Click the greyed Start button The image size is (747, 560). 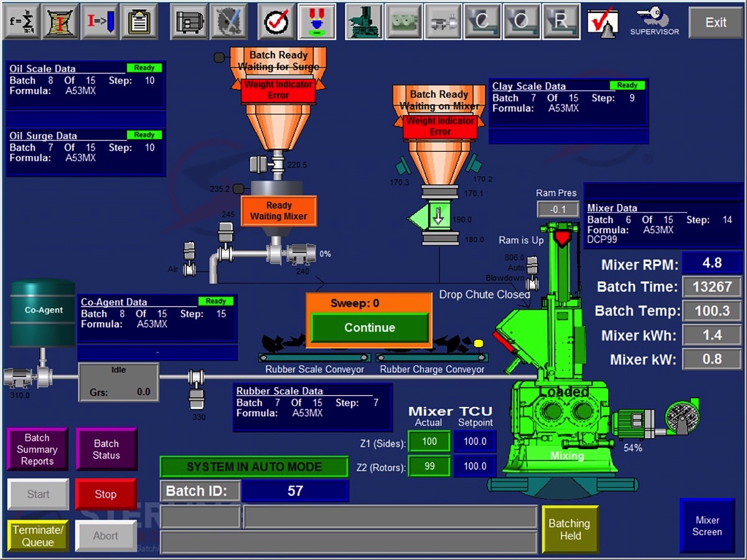38,495
